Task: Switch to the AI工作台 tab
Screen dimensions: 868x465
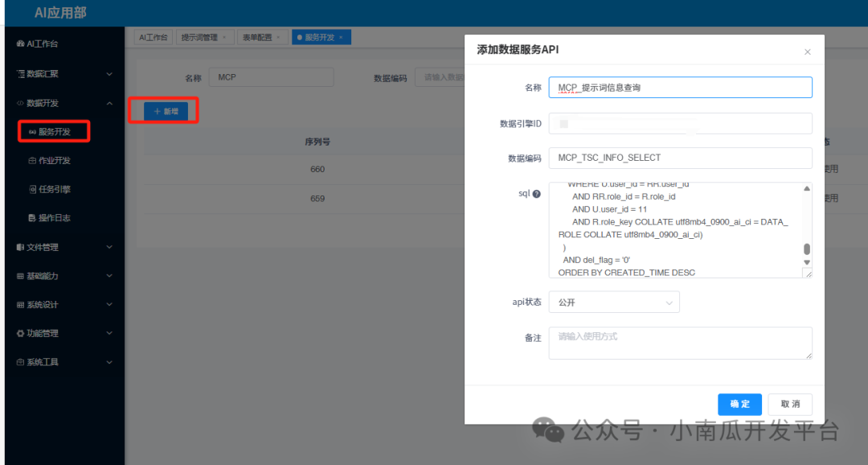Action: [x=154, y=38]
